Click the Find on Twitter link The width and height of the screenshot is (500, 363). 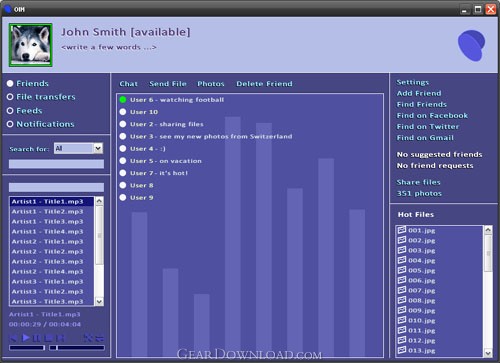[x=428, y=127]
